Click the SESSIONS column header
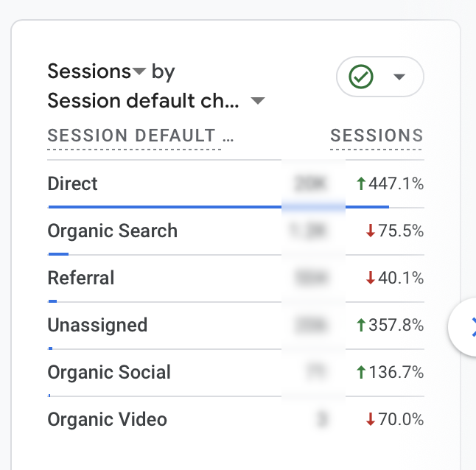 377,136
